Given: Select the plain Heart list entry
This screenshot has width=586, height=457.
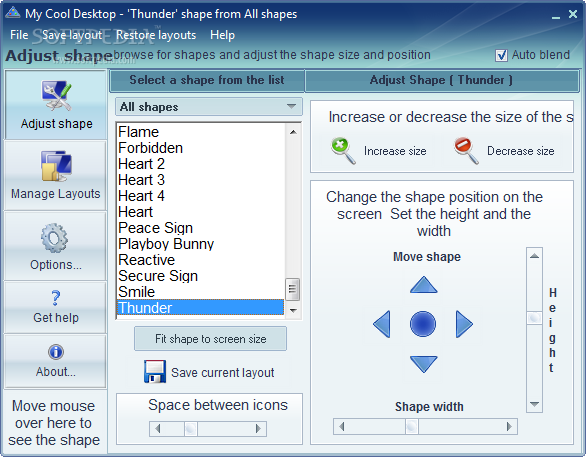Looking at the screenshot, I should click(x=201, y=212).
